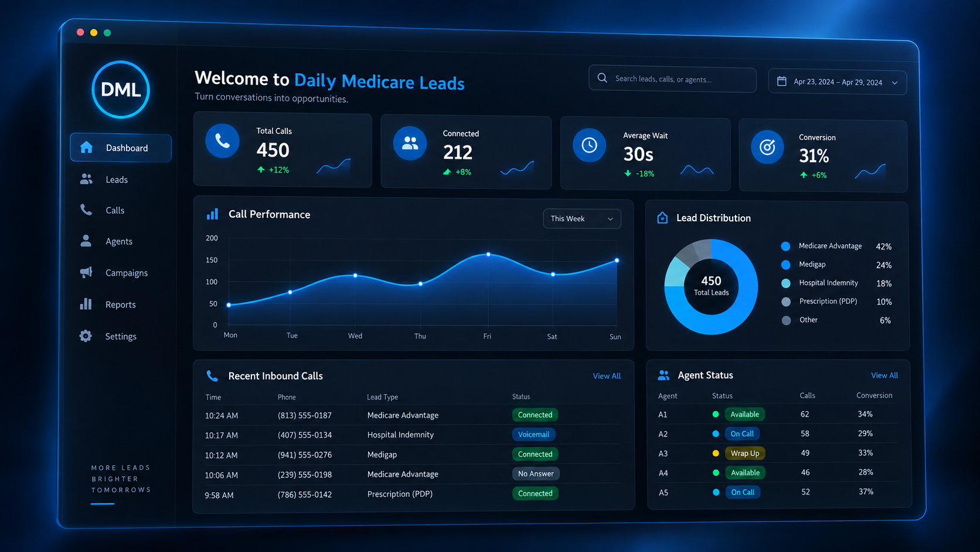The image size is (980, 552).
Task: Click agent A5 conversion 37%
Action: point(866,492)
